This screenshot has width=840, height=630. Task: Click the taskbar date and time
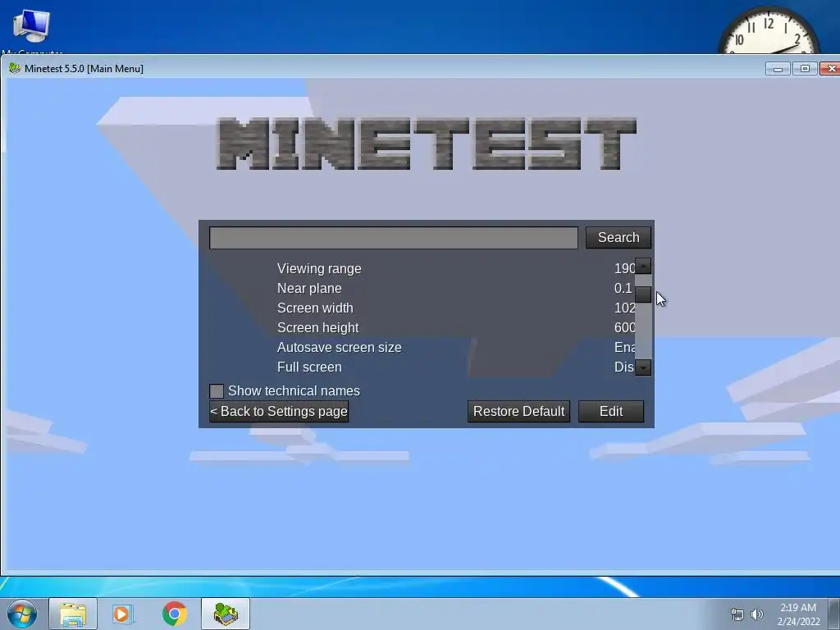[x=798, y=614]
